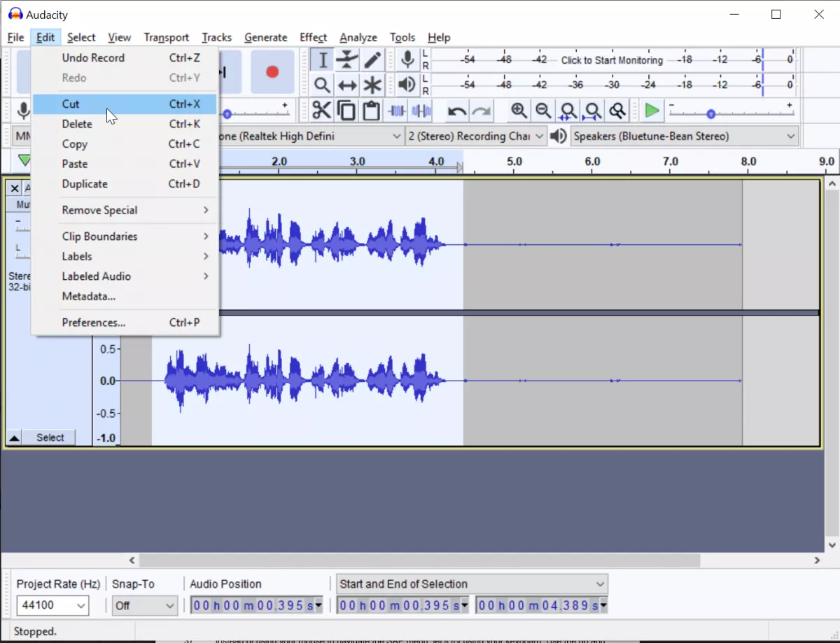The height and width of the screenshot is (643, 840).
Task: Close the audio track with X button
Action: 14,188
